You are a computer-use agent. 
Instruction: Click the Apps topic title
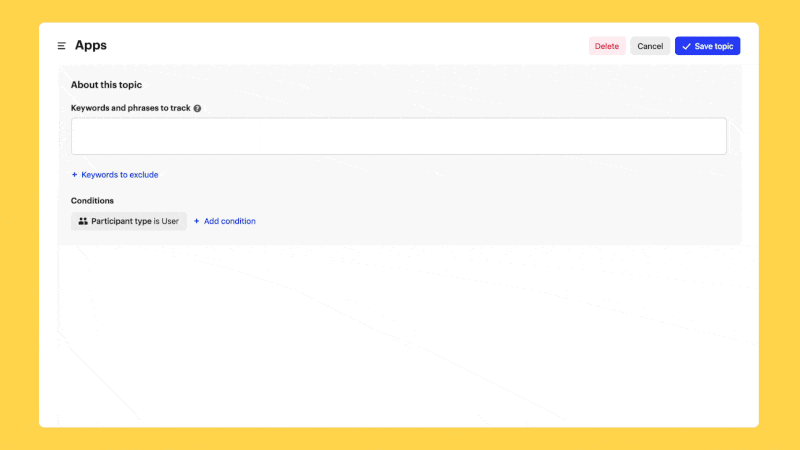coord(91,45)
